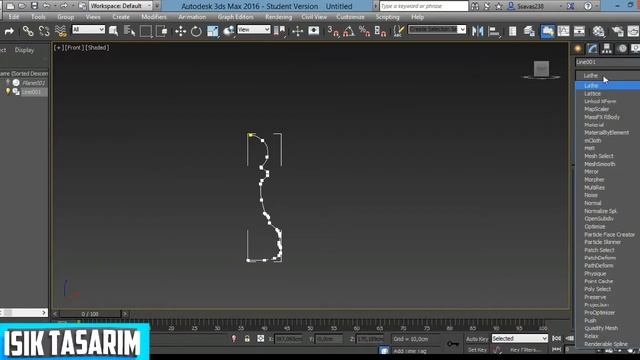This screenshot has height=360, width=640.
Task: Toggle the Selection Lock icon
Action: (247, 339)
